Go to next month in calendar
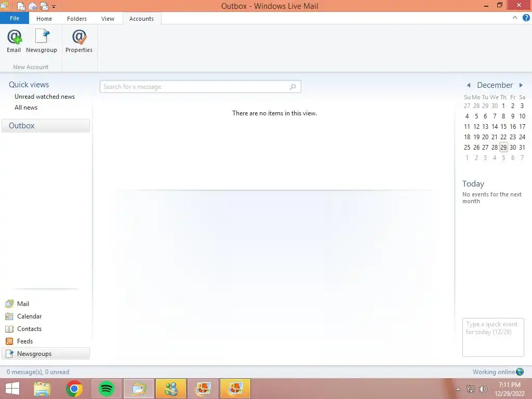The height and width of the screenshot is (399, 532). [521, 85]
